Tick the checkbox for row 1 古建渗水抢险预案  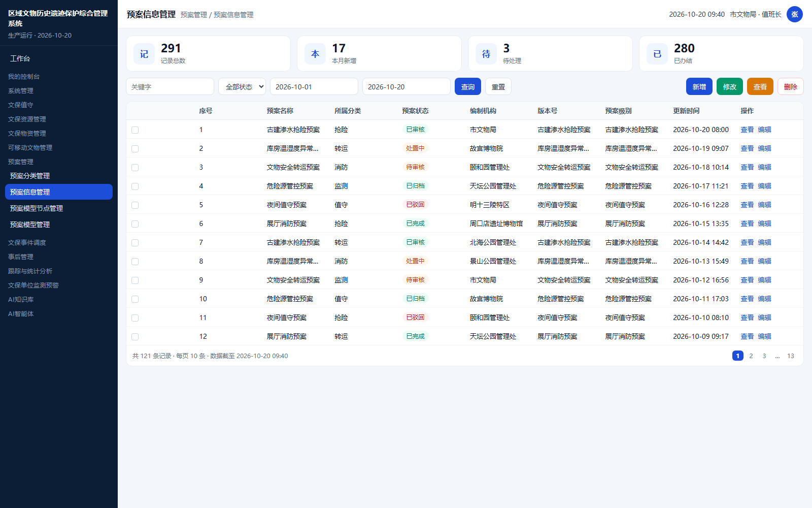click(x=135, y=130)
